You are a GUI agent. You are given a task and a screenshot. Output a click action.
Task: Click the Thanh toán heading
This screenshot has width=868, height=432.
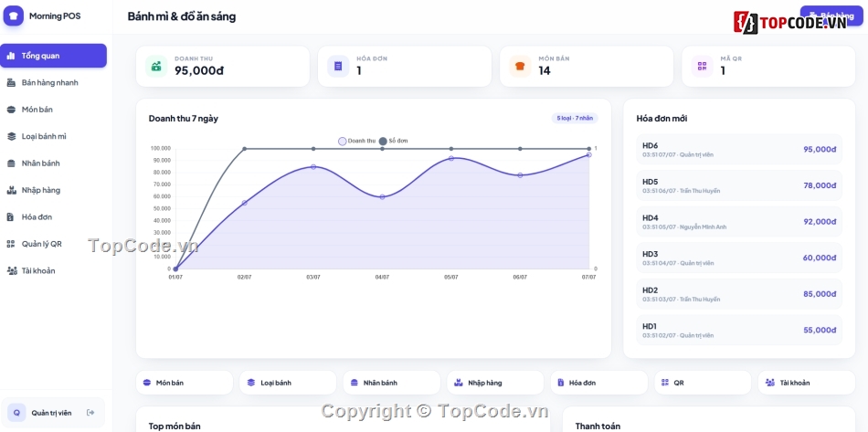click(x=598, y=426)
